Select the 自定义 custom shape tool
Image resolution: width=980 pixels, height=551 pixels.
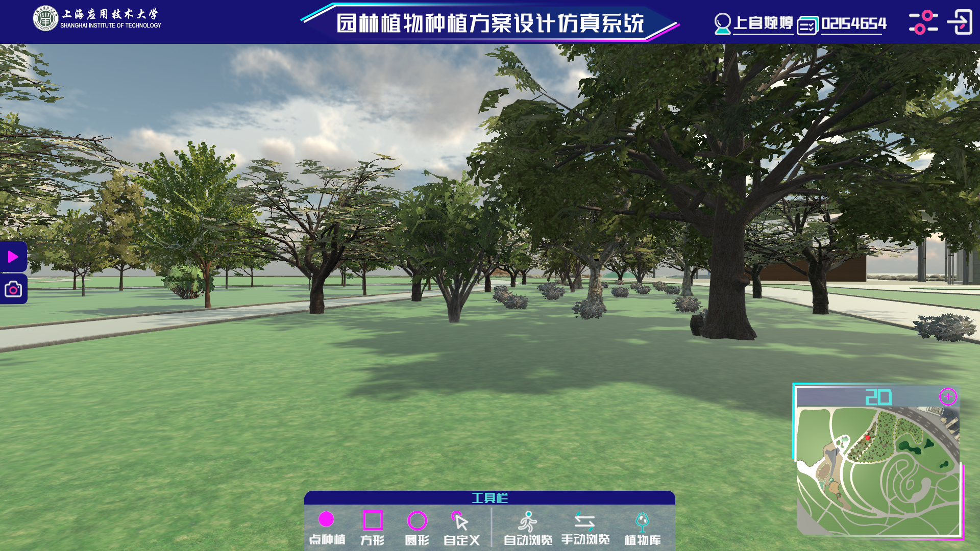click(x=461, y=528)
